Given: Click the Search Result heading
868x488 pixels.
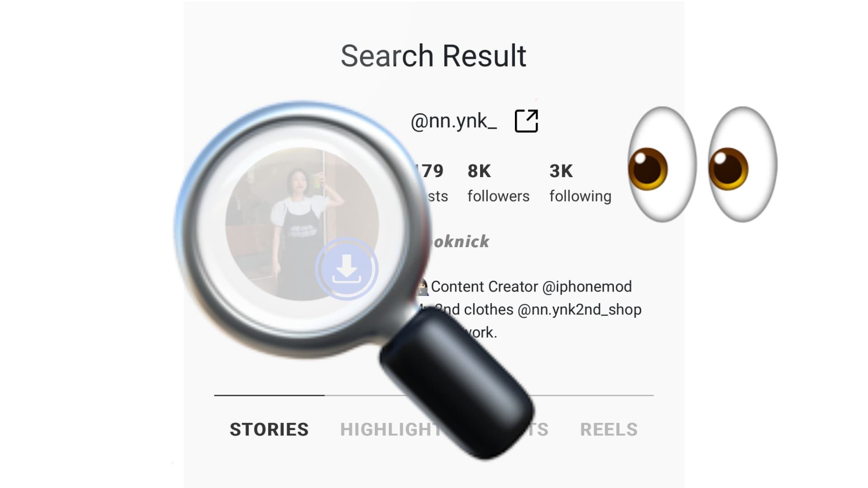Looking at the screenshot, I should [x=434, y=56].
